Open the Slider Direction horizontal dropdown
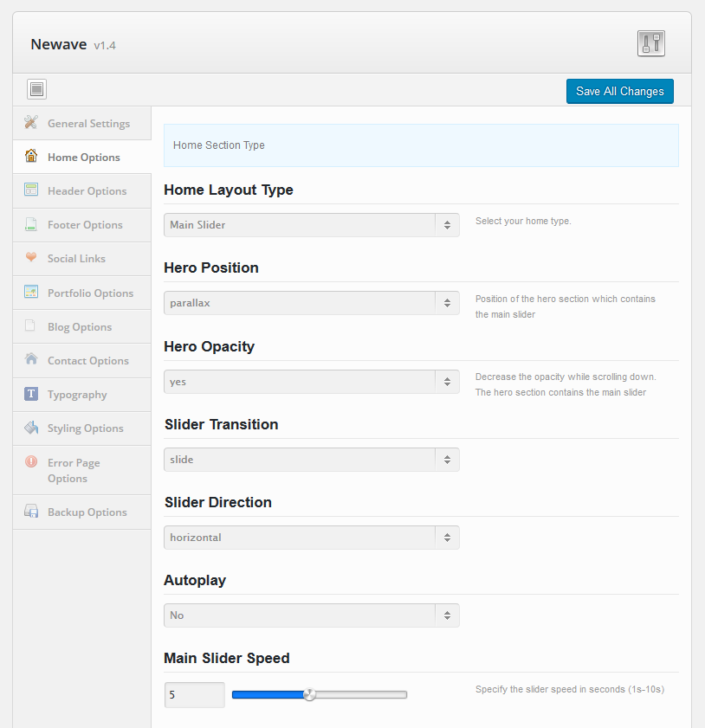The height and width of the screenshot is (728, 705). pyautogui.click(x=312, y=538)
